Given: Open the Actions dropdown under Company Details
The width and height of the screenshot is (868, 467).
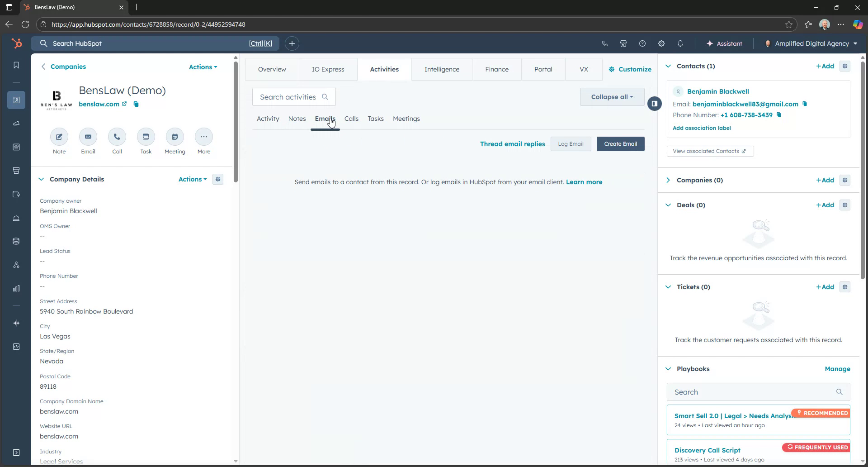Looking at the screenshot, I should coord(192,179).
